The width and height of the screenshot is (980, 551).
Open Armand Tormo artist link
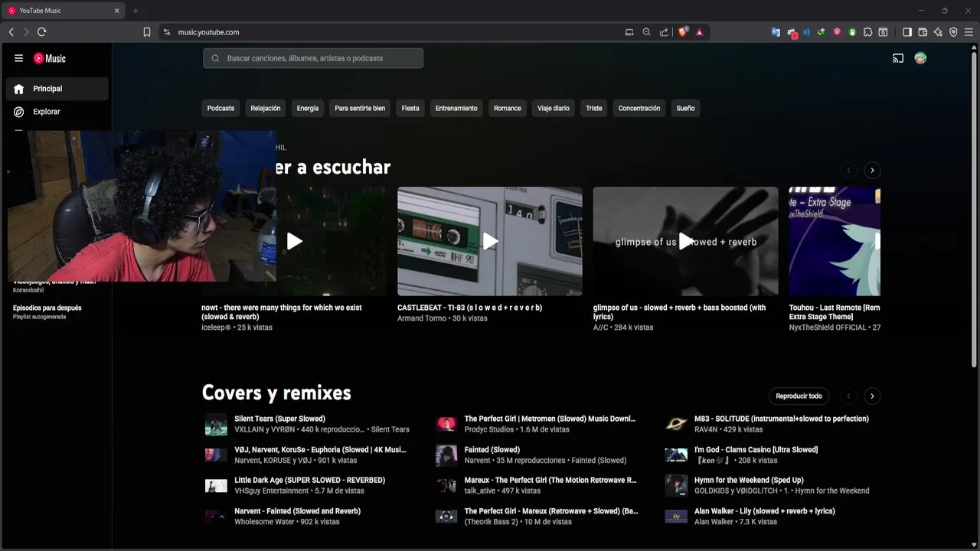tap(422, 318)
